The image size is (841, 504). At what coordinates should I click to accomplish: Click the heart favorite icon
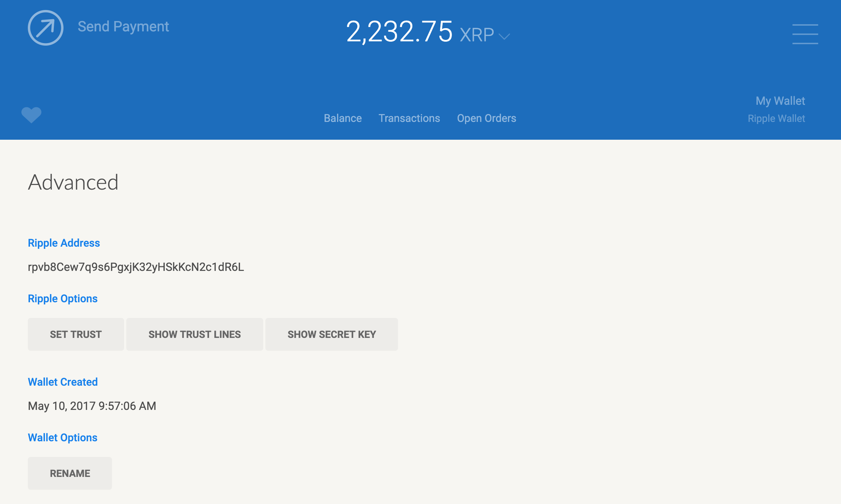coord(31,115)
